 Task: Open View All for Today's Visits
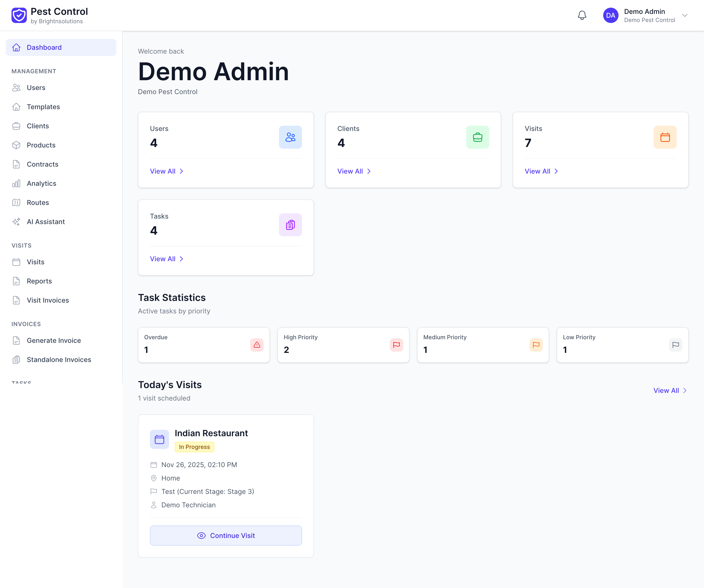[x=670, y=390]
